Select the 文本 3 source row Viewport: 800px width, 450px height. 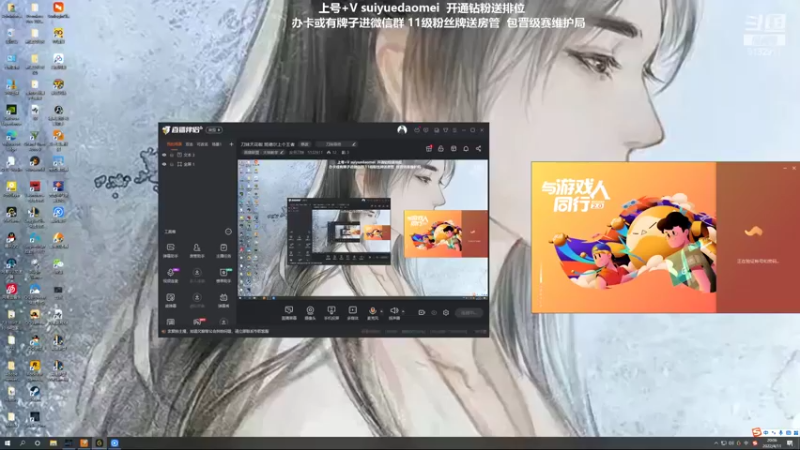pyautogui.click(x=197, y=155)
